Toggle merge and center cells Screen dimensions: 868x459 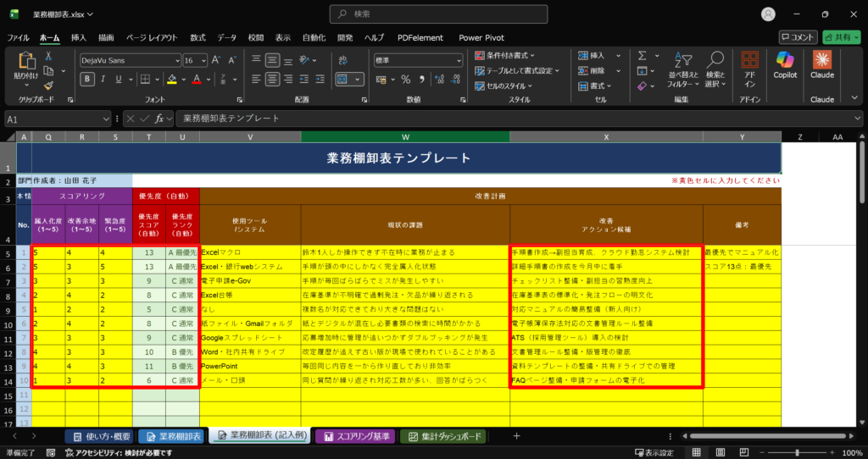341,79
